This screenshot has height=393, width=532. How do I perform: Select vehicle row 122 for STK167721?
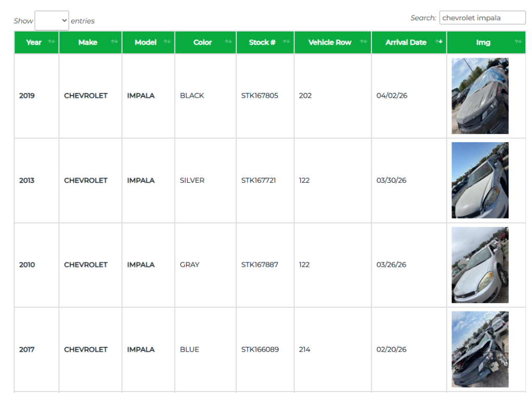tap(304, 180)
